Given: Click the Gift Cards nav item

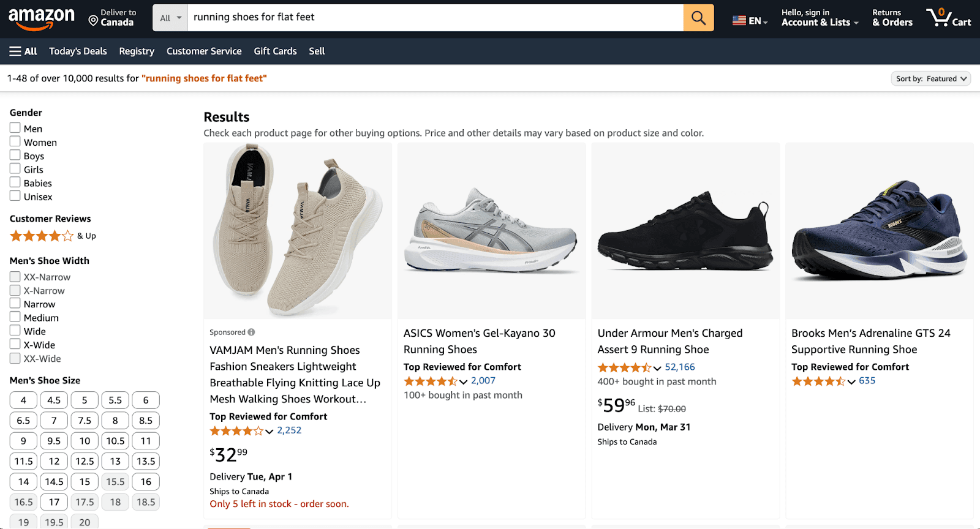Looking at the screenshot, I should 274,51.
